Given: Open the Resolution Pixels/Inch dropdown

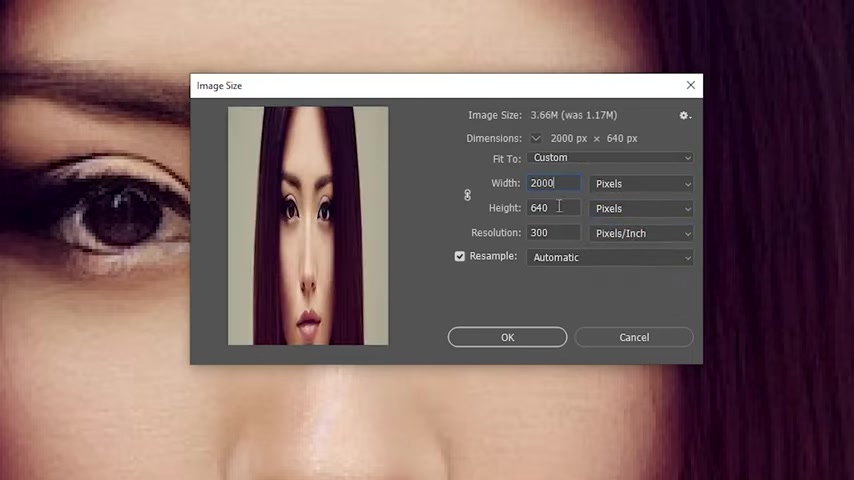Looking at the screenshot, I should [641, 233].
